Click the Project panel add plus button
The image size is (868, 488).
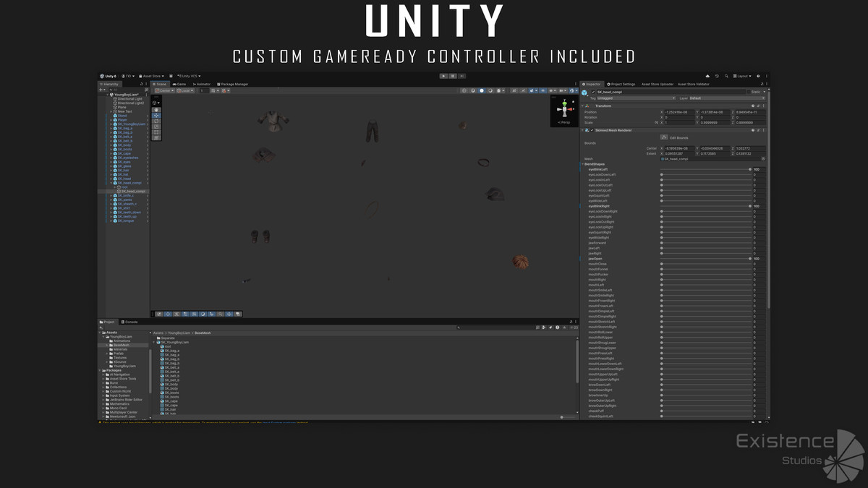coord(101,328)
